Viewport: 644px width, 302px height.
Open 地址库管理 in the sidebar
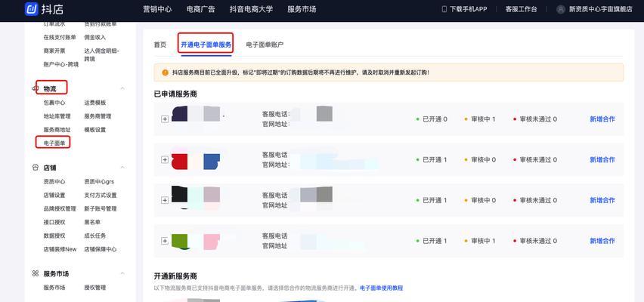57,116
